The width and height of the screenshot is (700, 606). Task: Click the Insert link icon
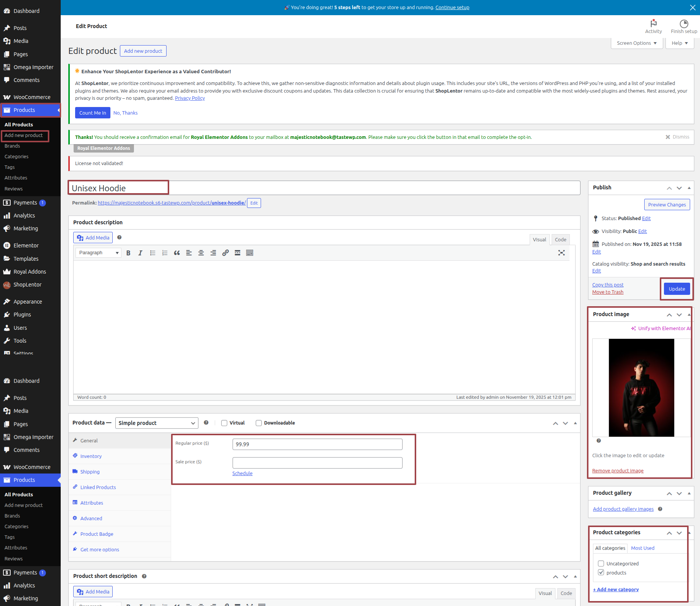click(x=225, y=253)
